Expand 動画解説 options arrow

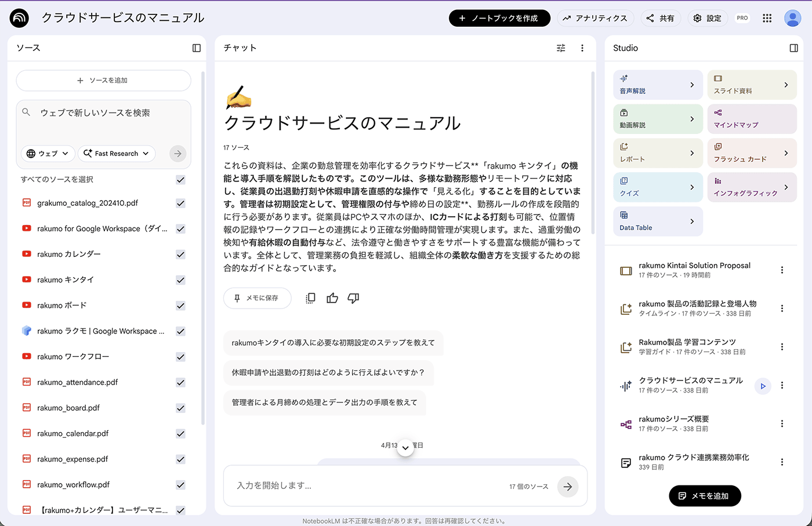(692, 119)
